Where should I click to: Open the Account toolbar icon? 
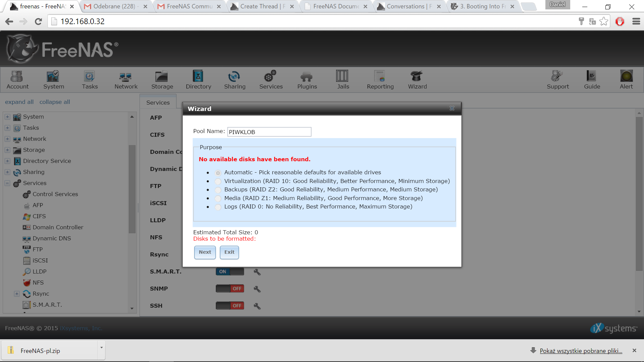coord(17,80)
